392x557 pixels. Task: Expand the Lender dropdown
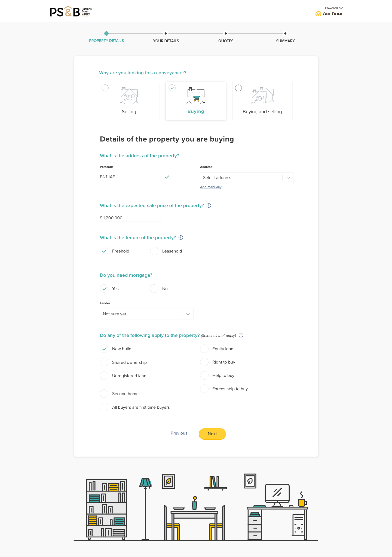tap(147, 314)
